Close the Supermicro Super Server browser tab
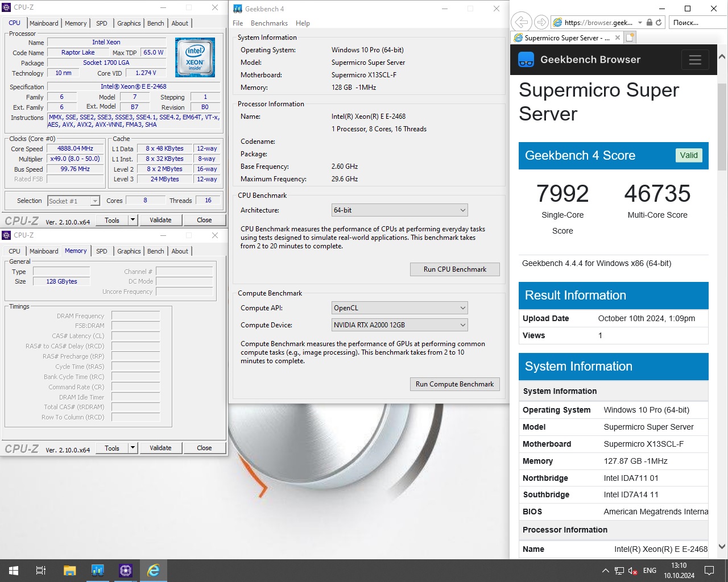Viewport: 728px width, 582px height. coord(618,38)
